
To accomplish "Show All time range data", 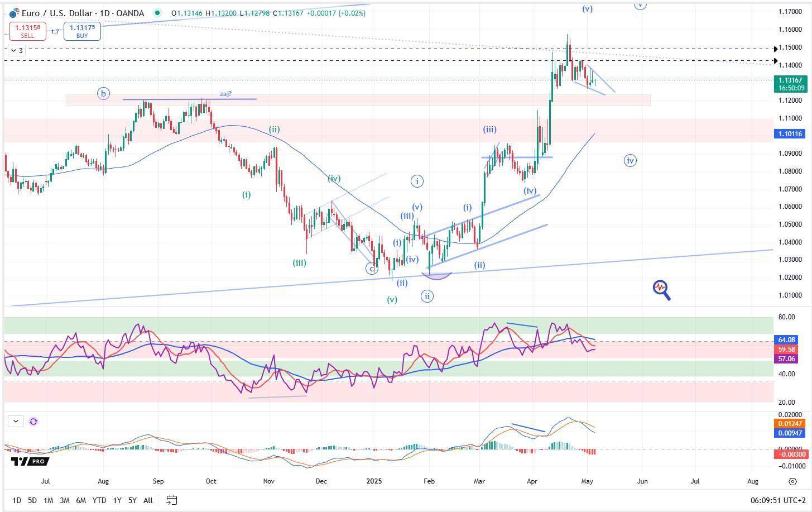I will pos(148,500).
